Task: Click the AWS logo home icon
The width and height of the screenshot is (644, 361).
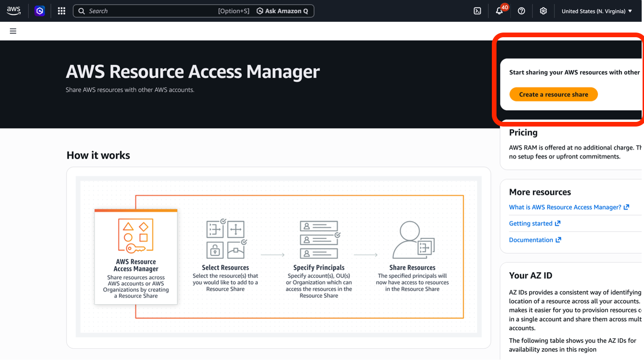Action: point(13,11)
